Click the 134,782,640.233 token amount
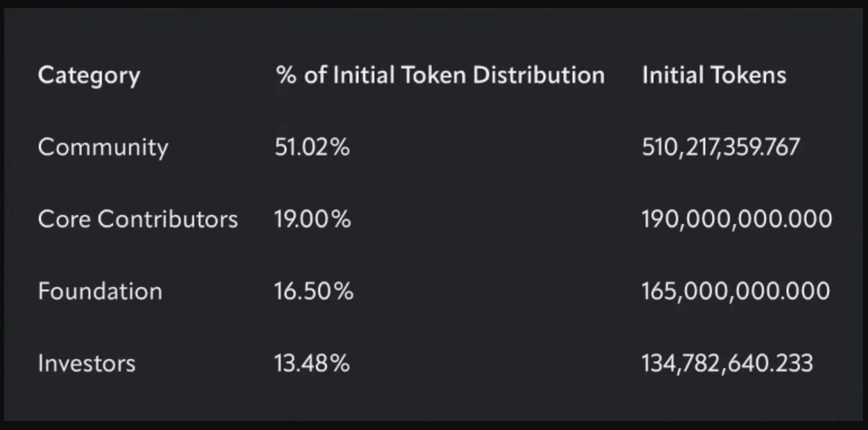The height and width of the screenshot is (430, 868). tap(727, 364)
